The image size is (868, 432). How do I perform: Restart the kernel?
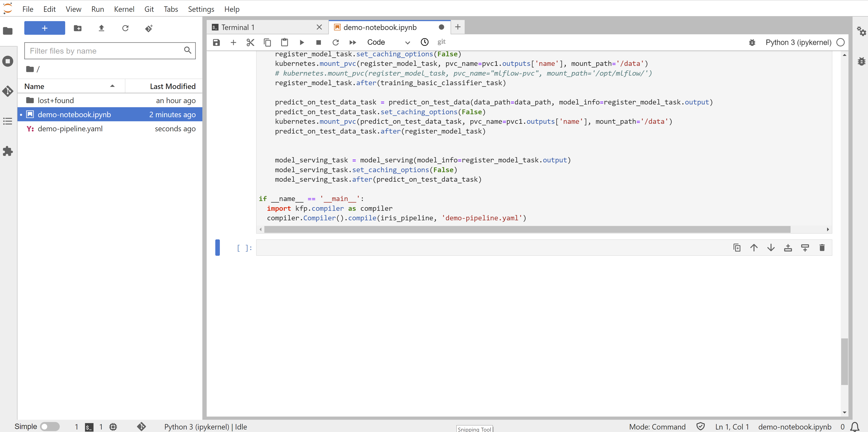pyautogui.click(x=336, y=42)
